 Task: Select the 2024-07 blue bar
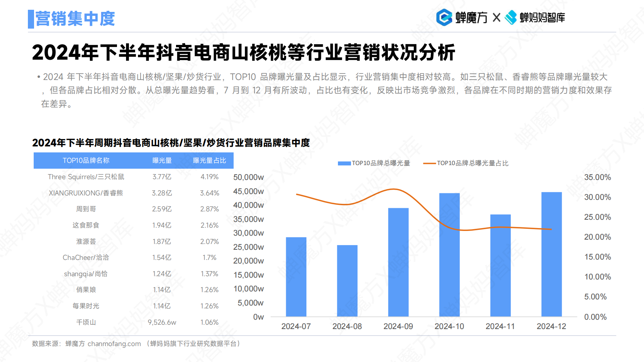click(x=296, y=277)
